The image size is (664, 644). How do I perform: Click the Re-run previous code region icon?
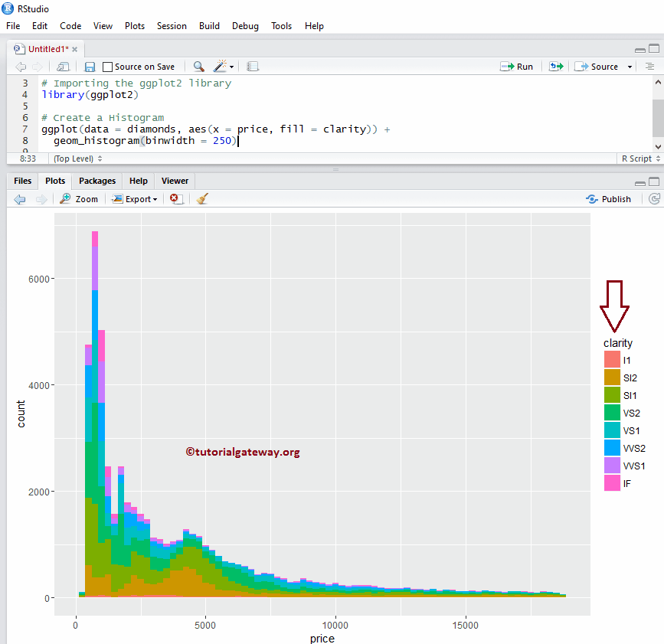click(x=555, y=67)
